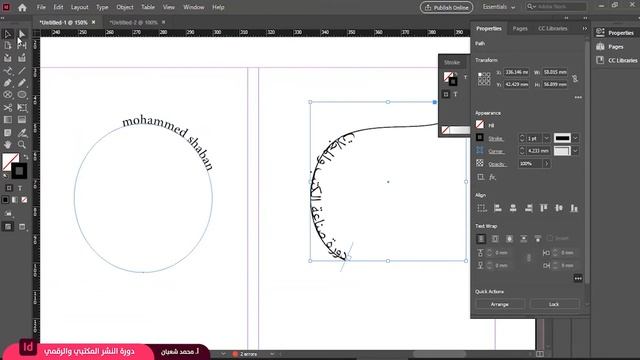
Task: Select the Ellipse shape tool
Action: pos(22,95)
